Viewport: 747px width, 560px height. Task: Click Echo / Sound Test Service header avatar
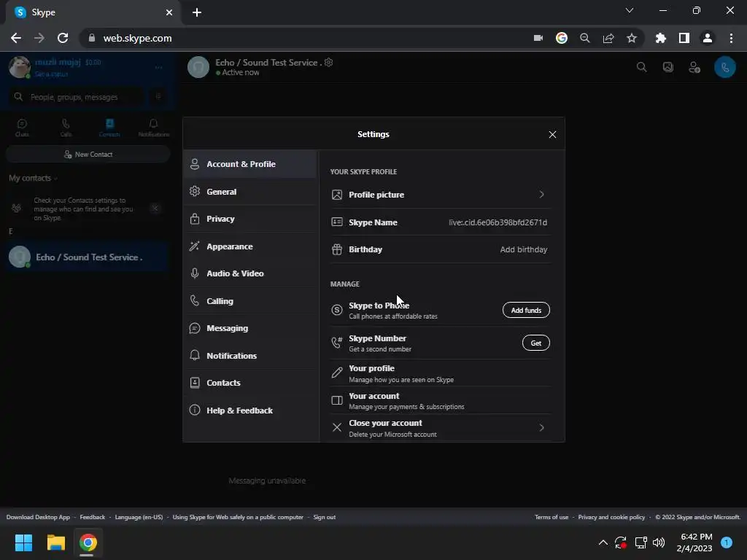(x=198, y=67)
